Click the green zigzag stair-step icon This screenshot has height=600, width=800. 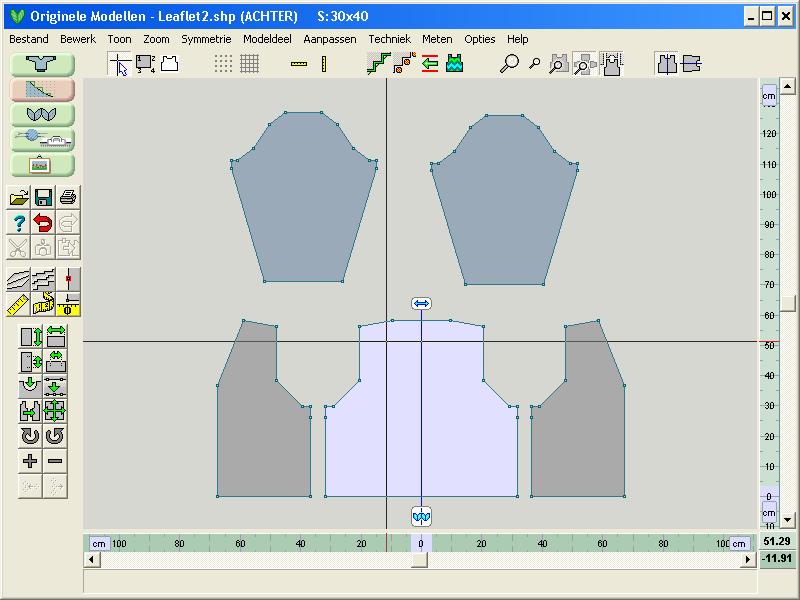pos(380,64)
